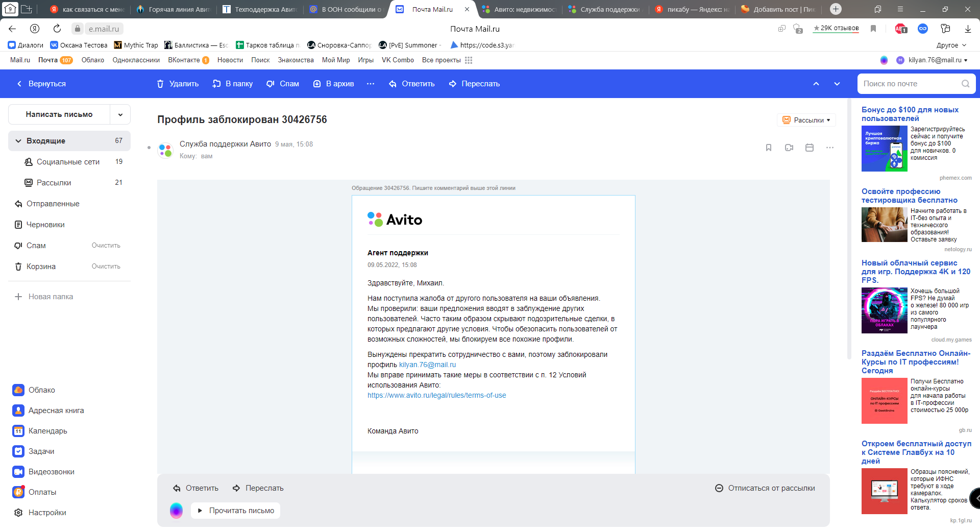The height and width of the screenshot is (531, 980).
Task: Open Адресная книга in sidebar
Action: tap(48, 411)
